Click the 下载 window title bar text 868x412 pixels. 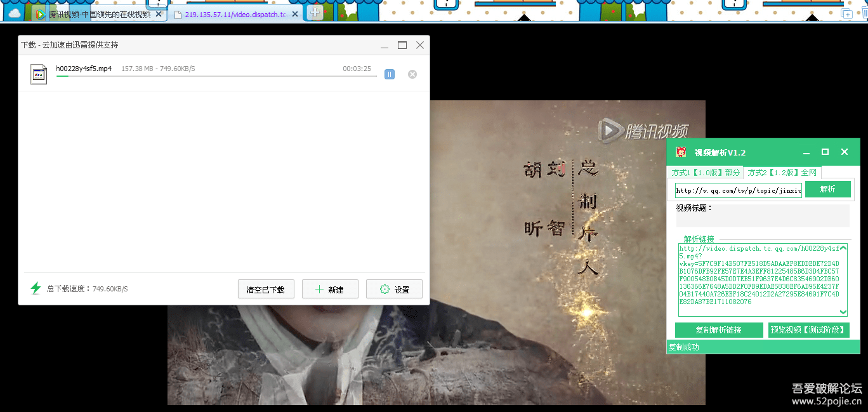[70, 45]
